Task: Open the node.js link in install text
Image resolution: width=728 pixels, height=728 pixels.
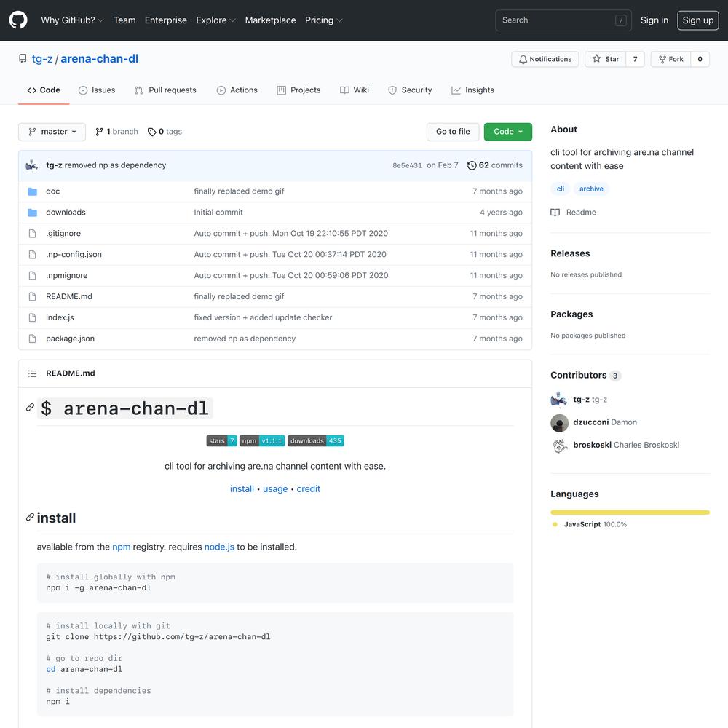Action: click(x=219, y=547)
